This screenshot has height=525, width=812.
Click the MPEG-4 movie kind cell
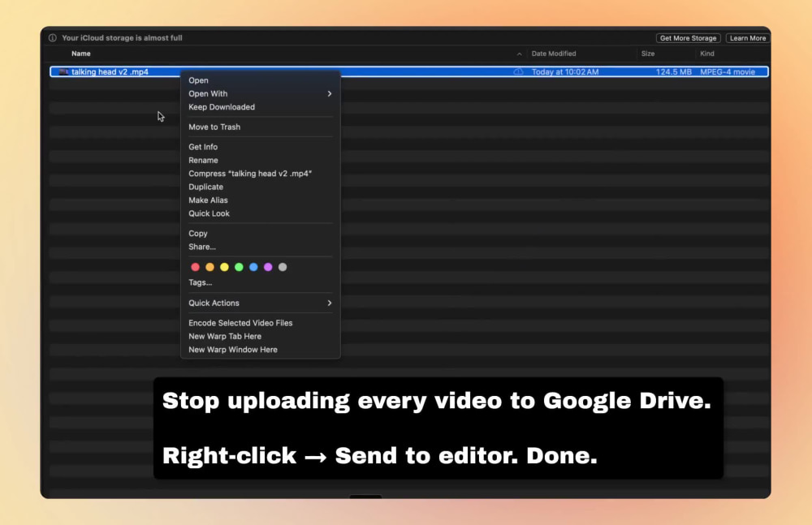pos(728,72)
